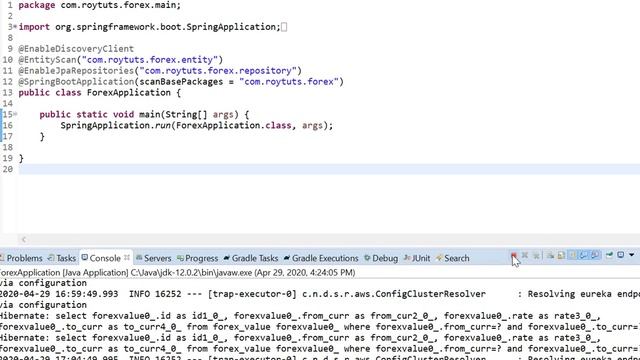The width and height of the screenshot is (640, 360).
Task: Expand the folded imports marker on line 3
Action: 15,27
